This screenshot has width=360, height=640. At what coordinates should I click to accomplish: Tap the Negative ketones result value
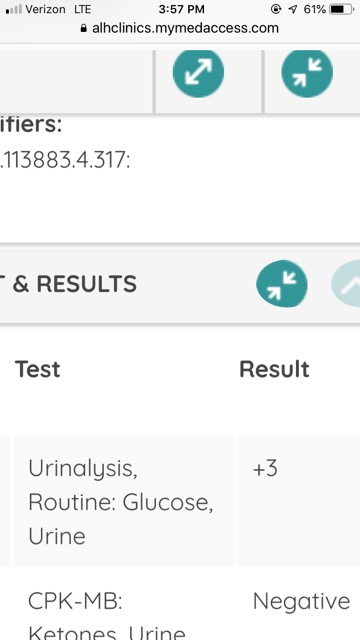[x=301, y=601]
